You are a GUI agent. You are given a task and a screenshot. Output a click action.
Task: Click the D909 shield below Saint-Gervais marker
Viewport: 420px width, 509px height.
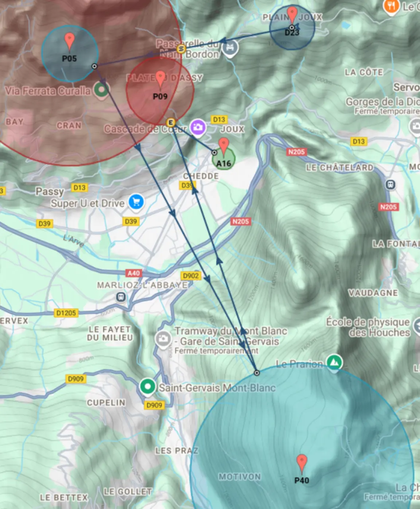click(x=154, y=405)
